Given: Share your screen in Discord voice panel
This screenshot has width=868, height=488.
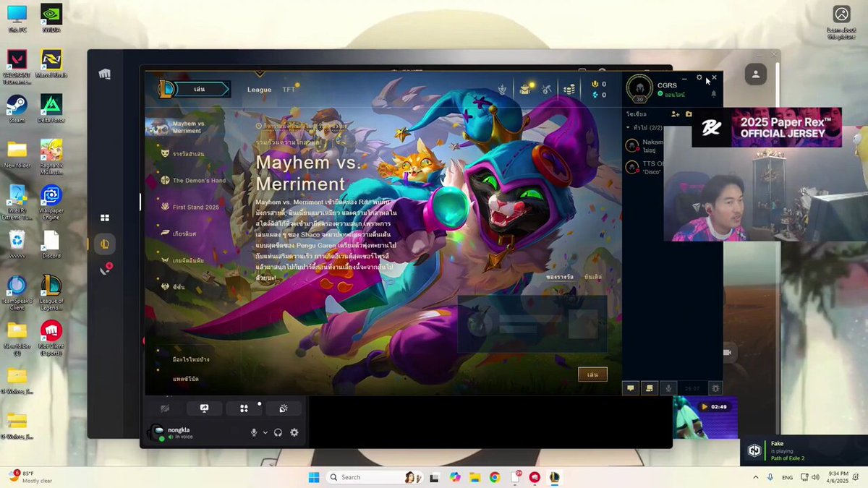Looking at the screenshot, I should coord(205,408).
